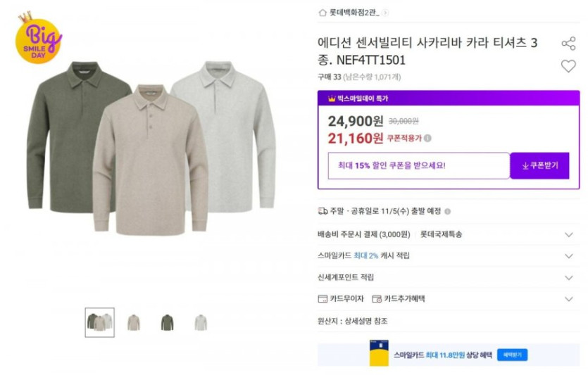Viewport: 588px width, 375px height.
Task: Click the share icon beside the product title
Action: tap(568, 44)
